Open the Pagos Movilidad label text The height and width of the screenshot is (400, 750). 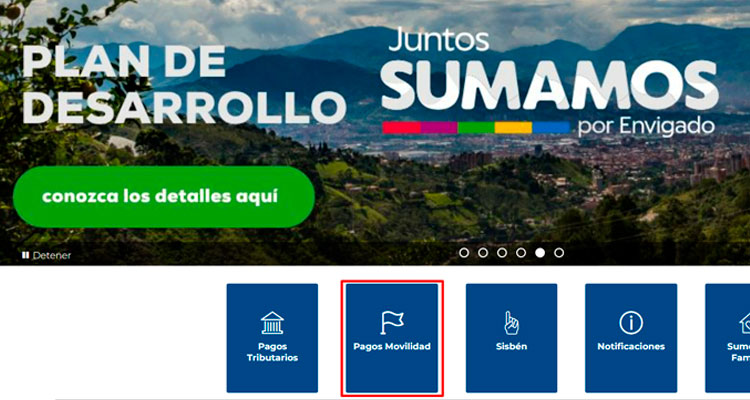click(x=392, y=346)
